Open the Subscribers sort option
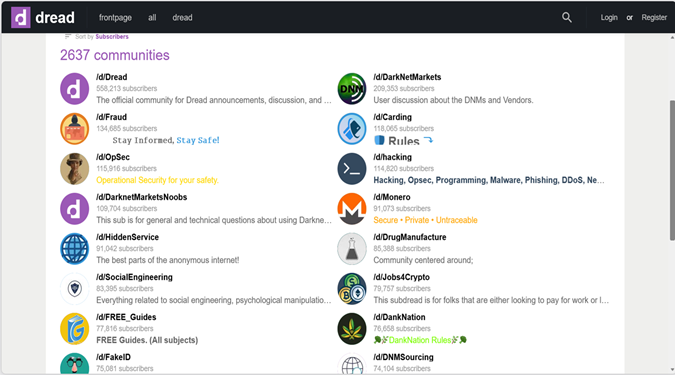This screenshot has height=375, width=675. click(112, 37)
